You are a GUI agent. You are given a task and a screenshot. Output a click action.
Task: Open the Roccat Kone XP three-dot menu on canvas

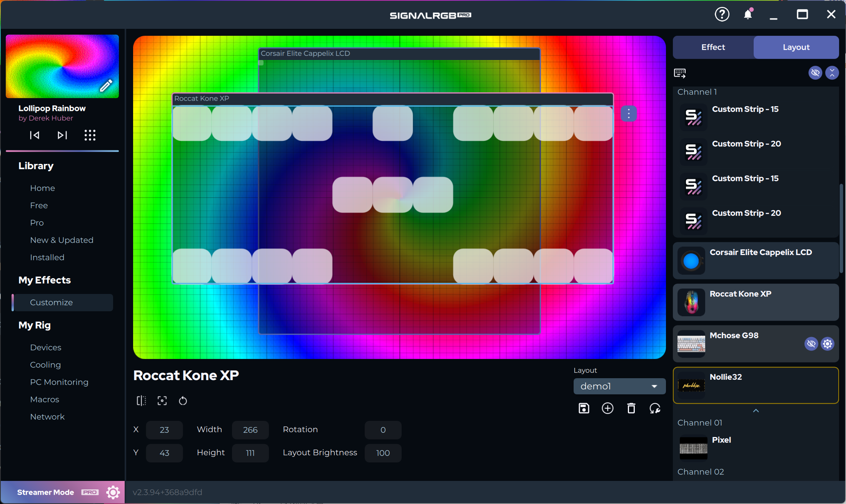coord(629,113)
